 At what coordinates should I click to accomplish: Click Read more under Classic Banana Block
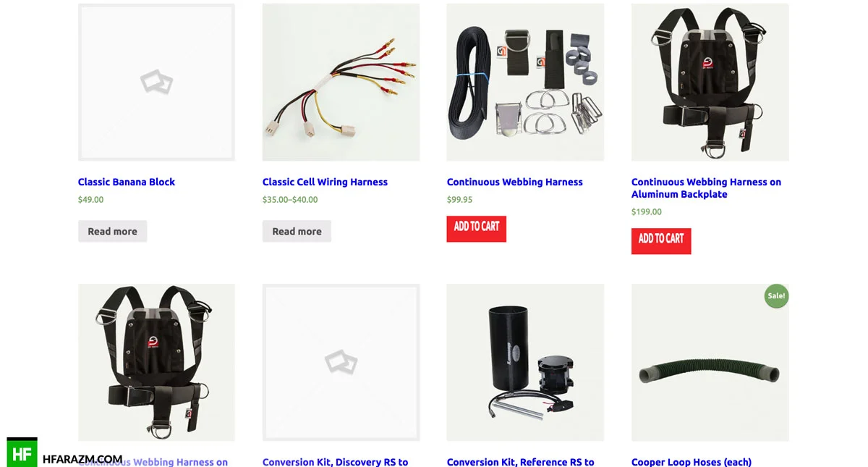[x=112, y=232]
